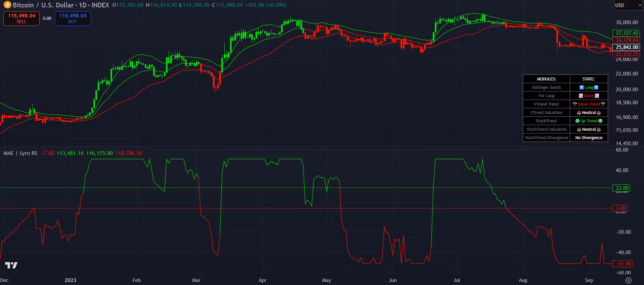Click the 2023 label on time axis

coord(71,280)
